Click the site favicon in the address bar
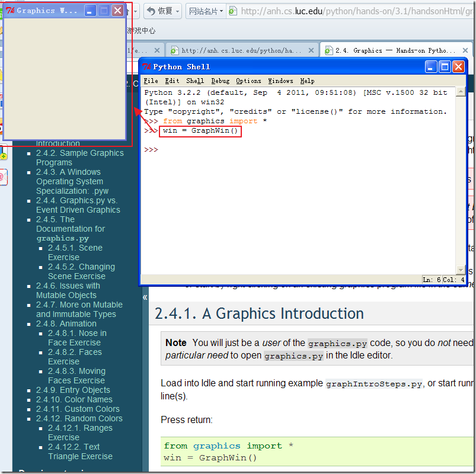Viewport: 476px width, 474px height. click(x=233, y=11)
